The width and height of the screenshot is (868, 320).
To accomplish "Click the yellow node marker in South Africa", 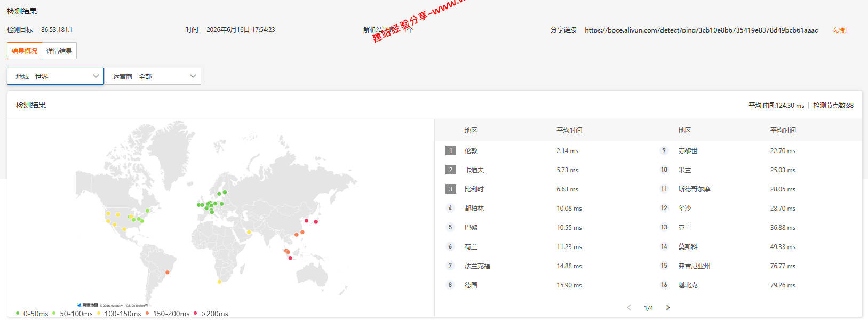I will pos(219,282).
